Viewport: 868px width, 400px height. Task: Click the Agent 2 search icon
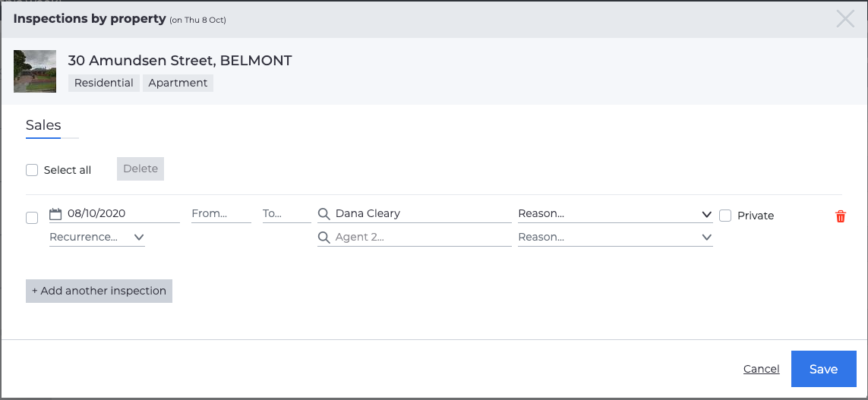324,238
